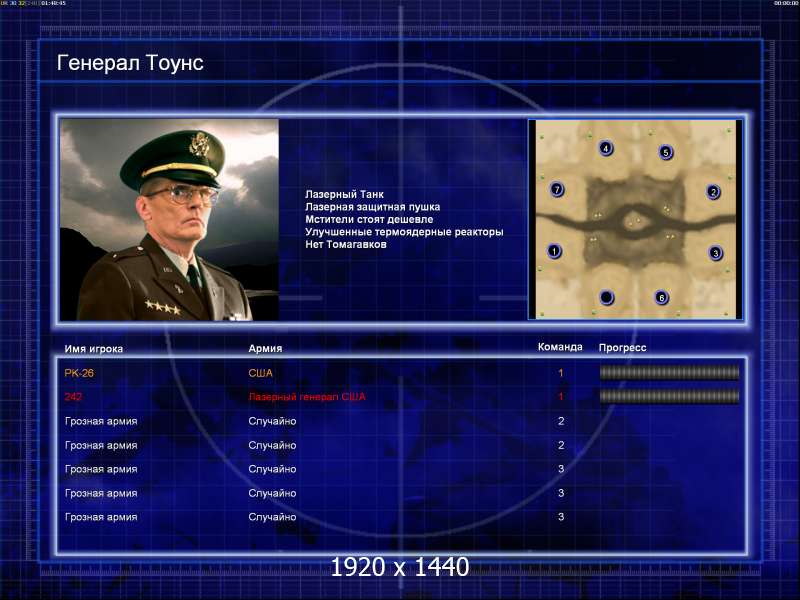Click the 'Лазерный генерал США' army label

click(x=307, y=396)
